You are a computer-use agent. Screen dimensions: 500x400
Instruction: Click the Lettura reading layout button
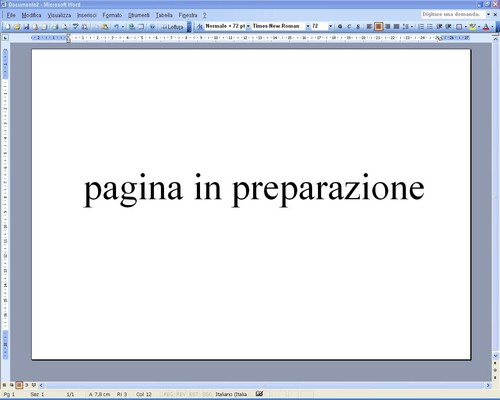tap(172, 27)
